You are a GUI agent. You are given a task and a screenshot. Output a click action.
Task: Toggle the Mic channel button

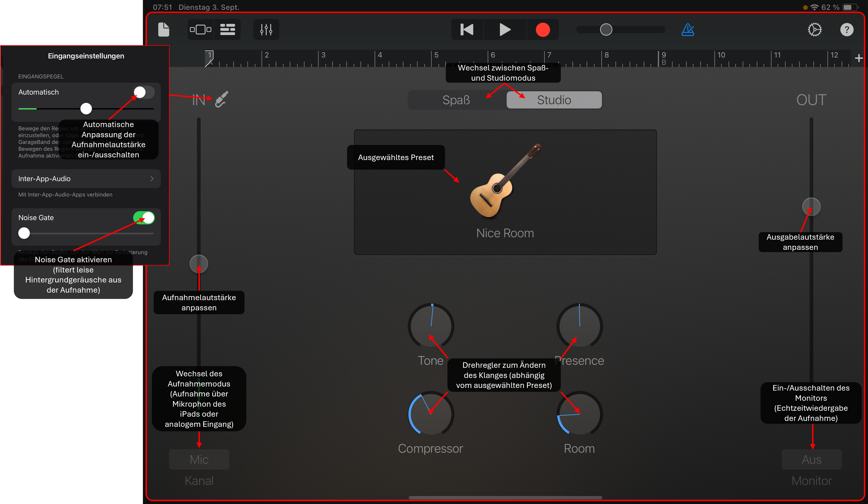199,459
